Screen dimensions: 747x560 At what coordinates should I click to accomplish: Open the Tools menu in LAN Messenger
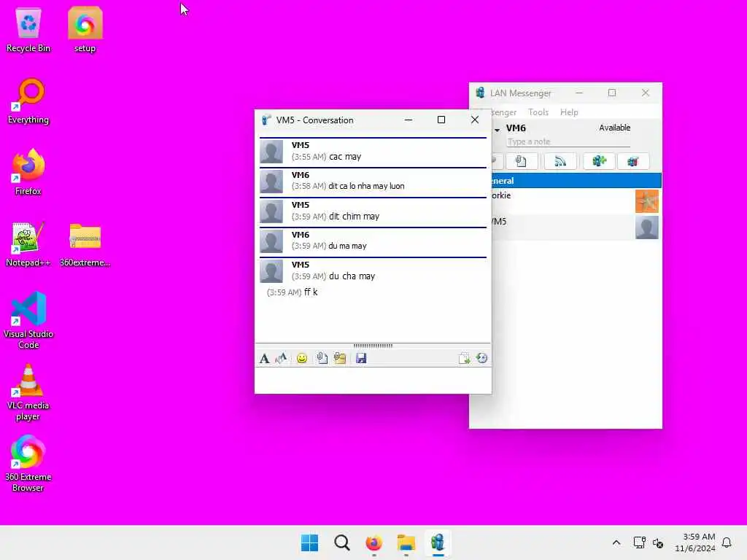538,112
